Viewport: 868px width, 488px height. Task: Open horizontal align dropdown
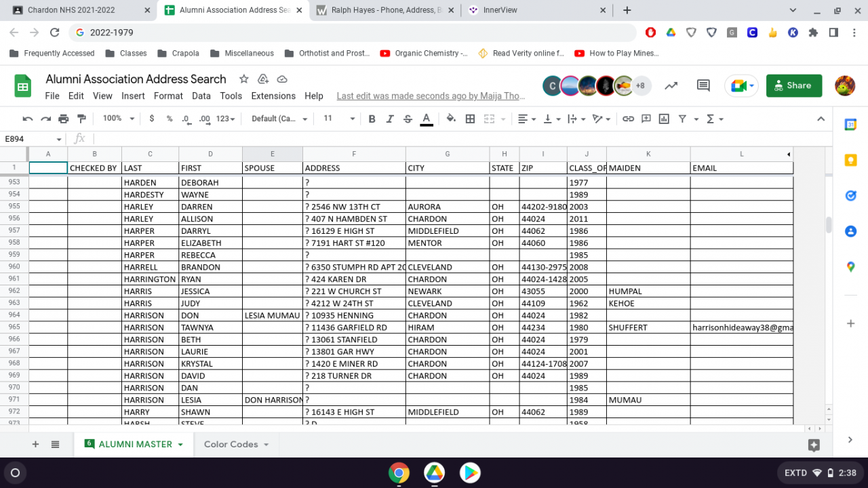click(526, 119)
